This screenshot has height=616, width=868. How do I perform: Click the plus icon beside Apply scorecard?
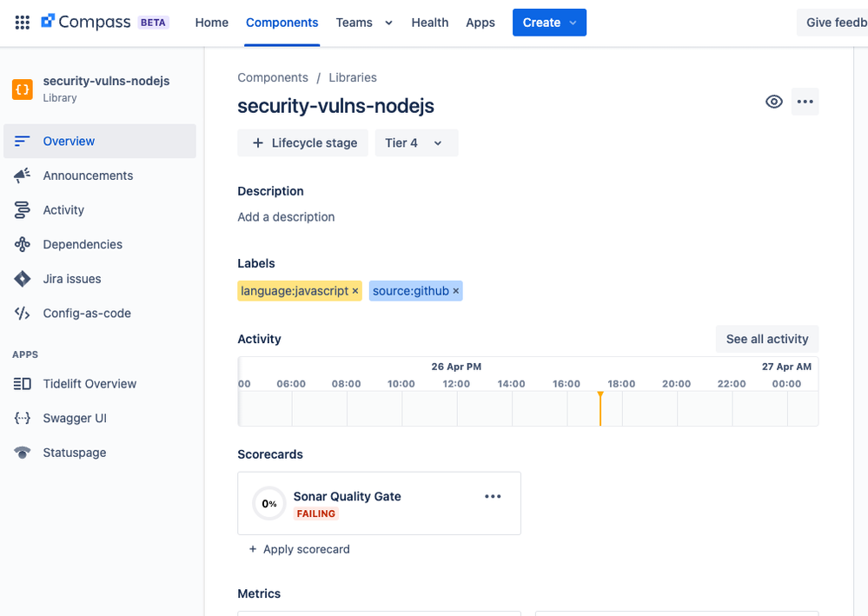(x=253, y=549)
